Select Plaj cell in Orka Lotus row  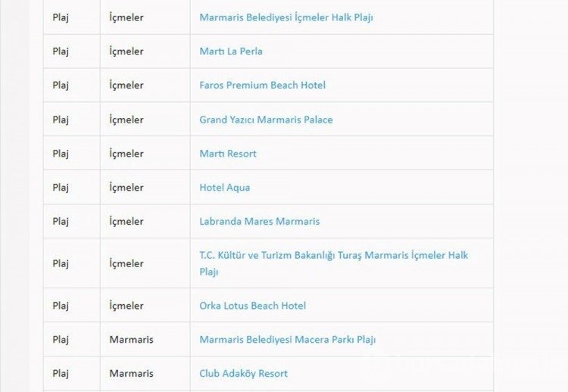point(72,306)
